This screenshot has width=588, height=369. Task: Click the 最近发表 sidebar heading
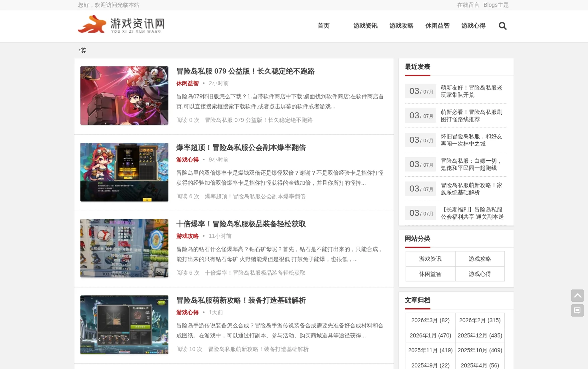pyautogui.click(x=418, y=67)
